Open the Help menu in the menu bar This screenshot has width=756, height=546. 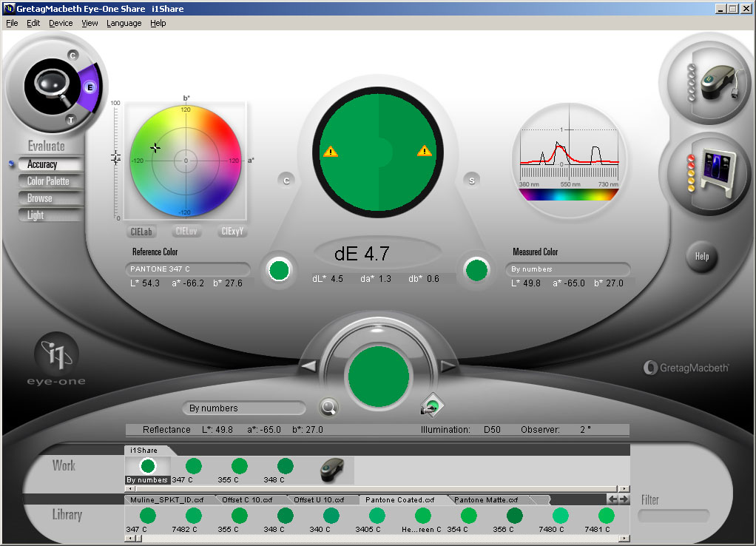(x=158, y=23)
